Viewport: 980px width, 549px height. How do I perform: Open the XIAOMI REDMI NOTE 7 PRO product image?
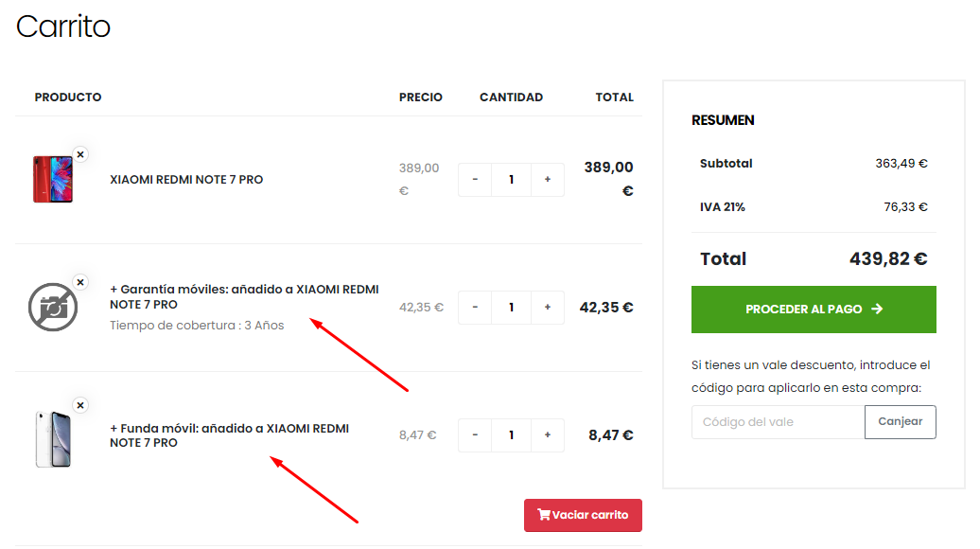click(54, 179)
